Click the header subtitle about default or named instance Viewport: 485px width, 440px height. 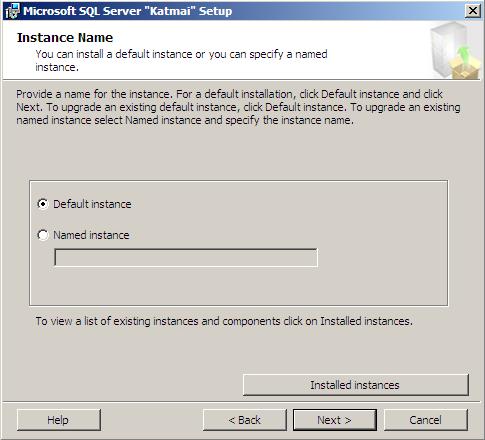tap(181, 60)
